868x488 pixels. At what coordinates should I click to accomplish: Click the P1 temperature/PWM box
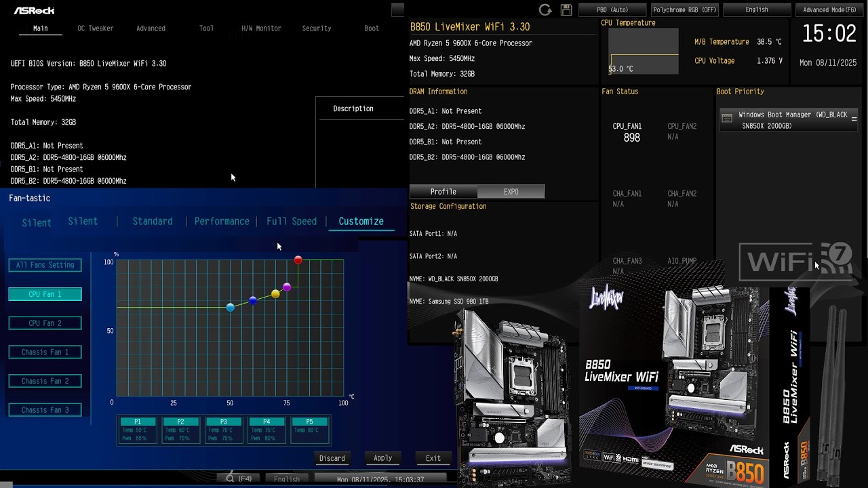click(x=138, y=430)
